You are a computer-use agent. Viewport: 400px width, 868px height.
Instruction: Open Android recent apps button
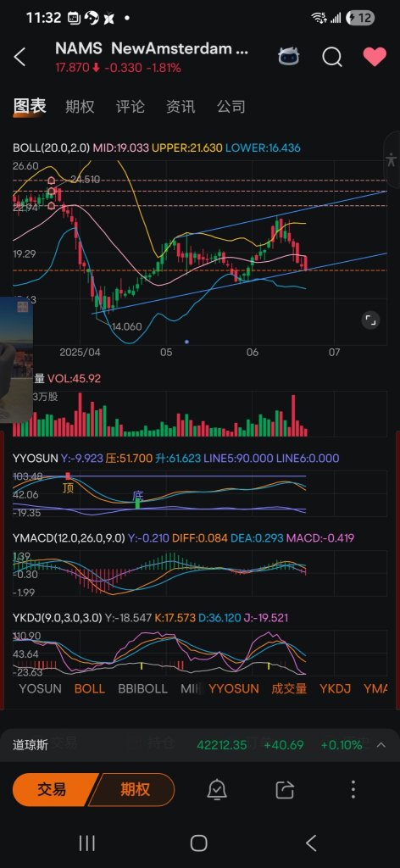(x=86, y=843)
